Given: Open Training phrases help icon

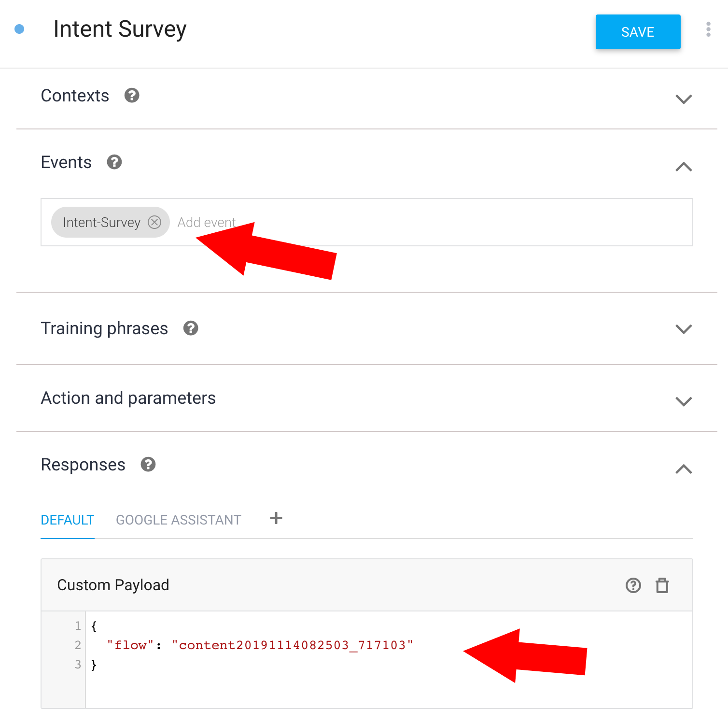Looking at the screenshot, I should tap(191, 328).
